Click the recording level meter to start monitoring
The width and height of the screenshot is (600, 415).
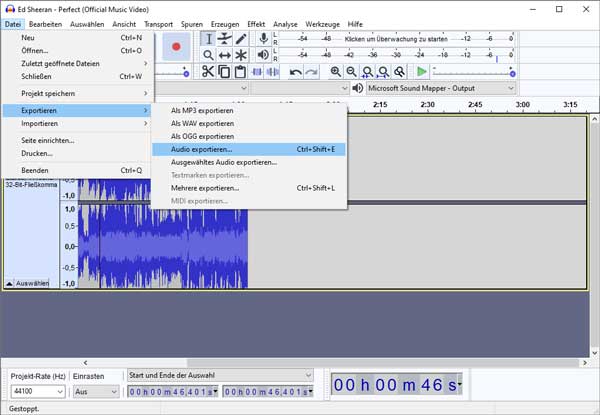click(x=396, y=39)
